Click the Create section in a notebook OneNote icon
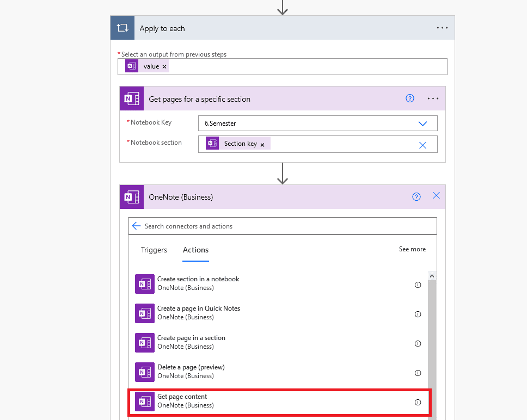This screenshot has height=420, width=527. tap(145, 284)
